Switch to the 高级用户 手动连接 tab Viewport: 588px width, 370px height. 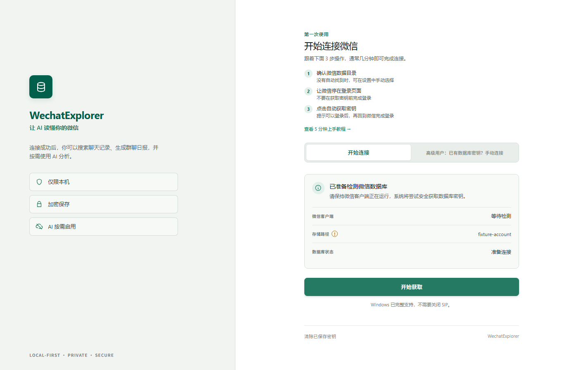point(465,153)
